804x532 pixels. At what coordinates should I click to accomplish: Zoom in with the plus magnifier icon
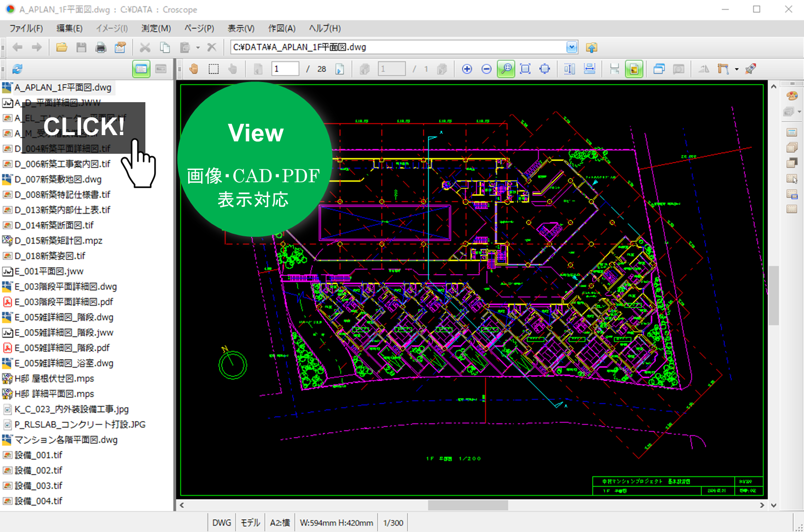[x=467, y=69]
